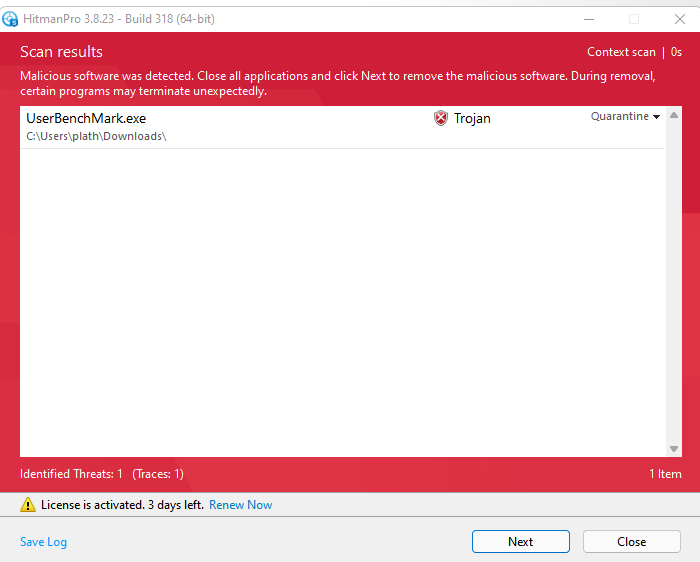Click the red Trojan shield icon

(x=441, y=118)
